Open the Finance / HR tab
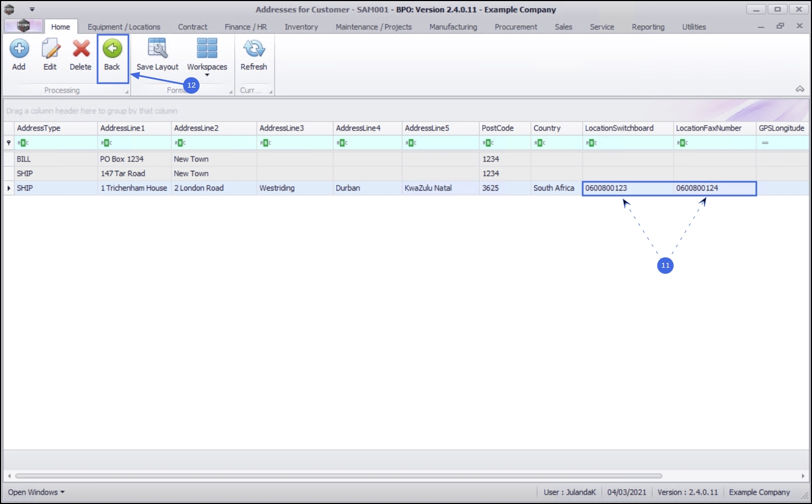The height and width of the screenshot is (504, 812). [x=246, y=26]
